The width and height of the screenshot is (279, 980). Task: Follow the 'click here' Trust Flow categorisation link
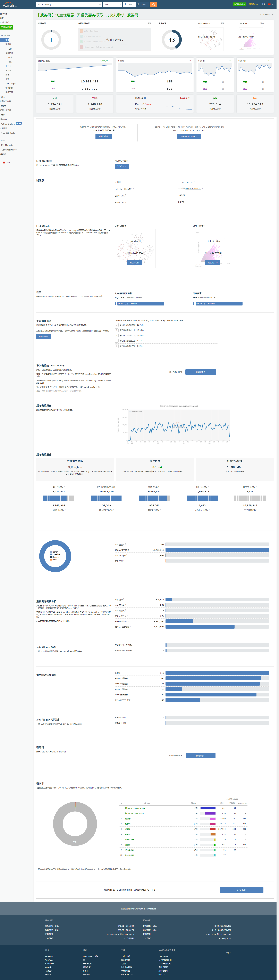tap(178, 320)
